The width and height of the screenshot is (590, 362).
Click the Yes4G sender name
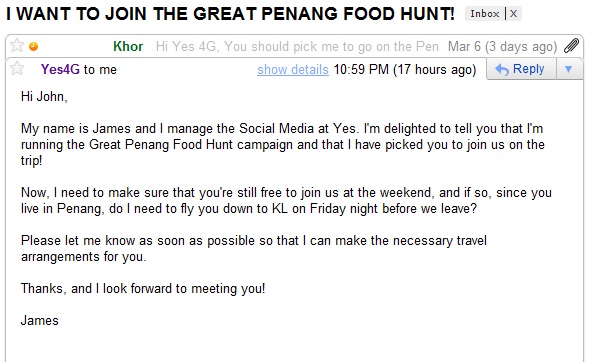[60, 69]
